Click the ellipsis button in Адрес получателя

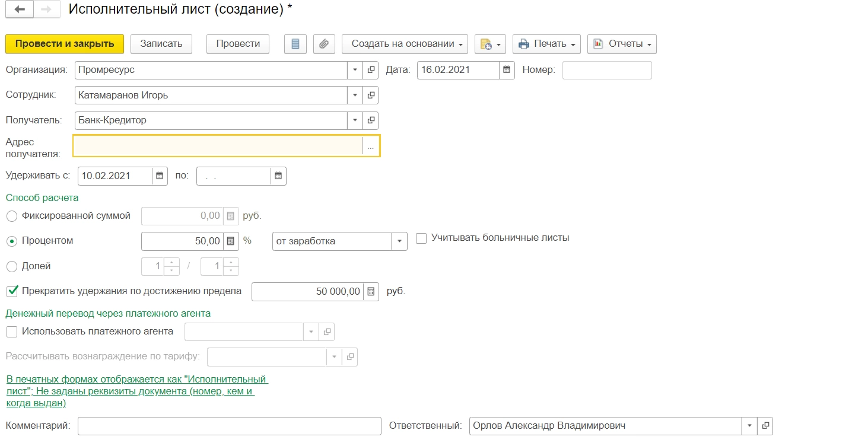tap(371, 146)
